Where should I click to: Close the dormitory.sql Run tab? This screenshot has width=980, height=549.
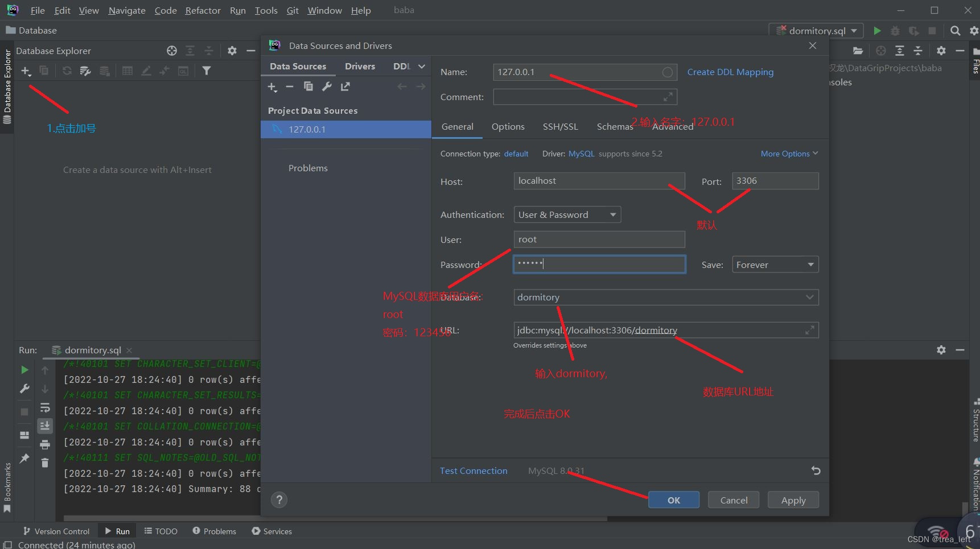(129, 350)
